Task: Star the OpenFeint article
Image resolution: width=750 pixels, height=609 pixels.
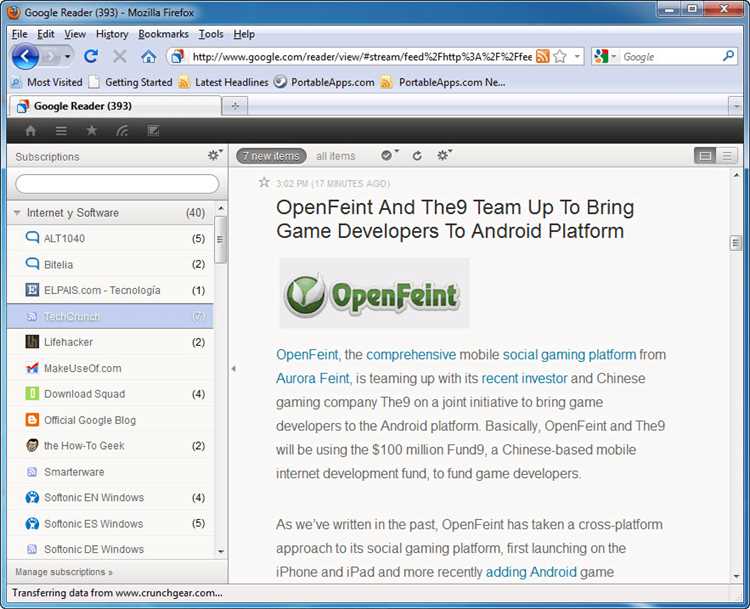Action: [x=264, y=183]
